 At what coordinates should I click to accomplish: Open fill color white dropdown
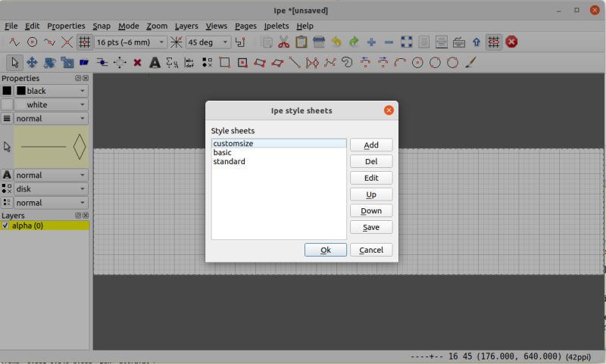pos(52,105)
